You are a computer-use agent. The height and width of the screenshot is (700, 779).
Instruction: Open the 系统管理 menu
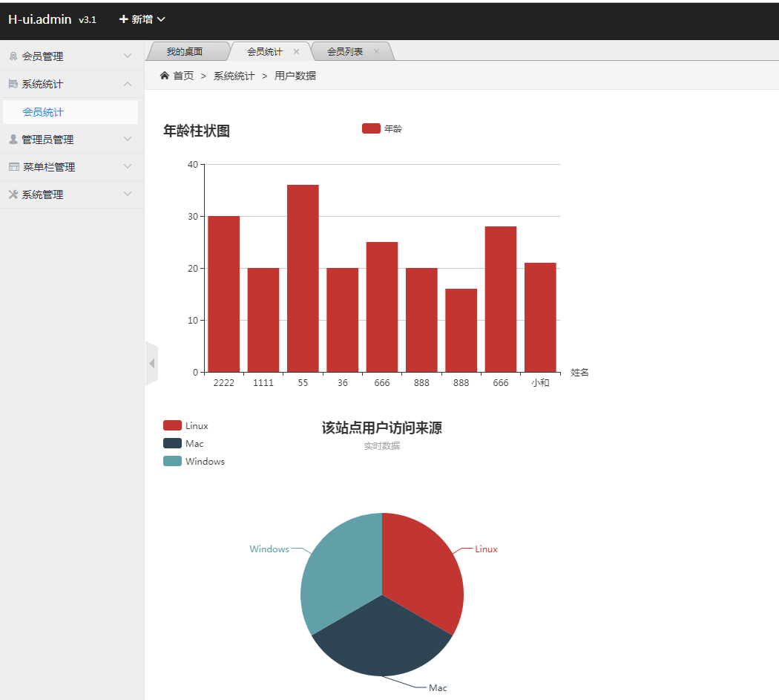(72, 194)
